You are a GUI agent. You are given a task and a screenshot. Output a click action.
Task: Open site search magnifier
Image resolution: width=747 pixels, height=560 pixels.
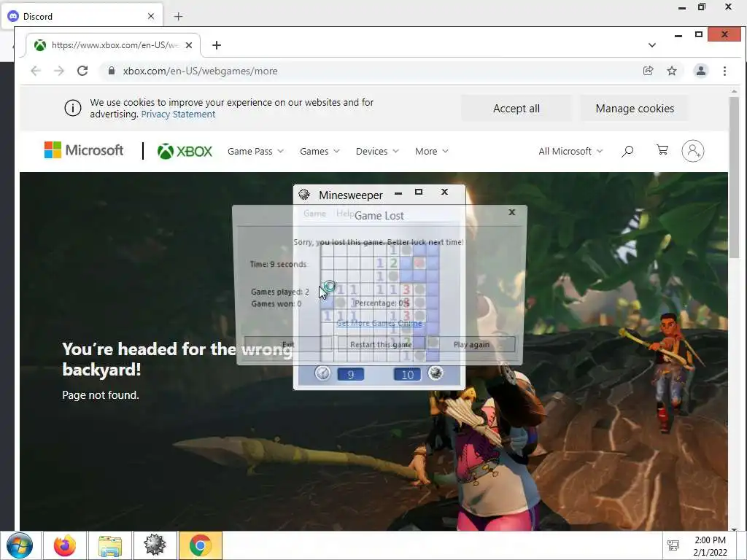tap(627, 152)
